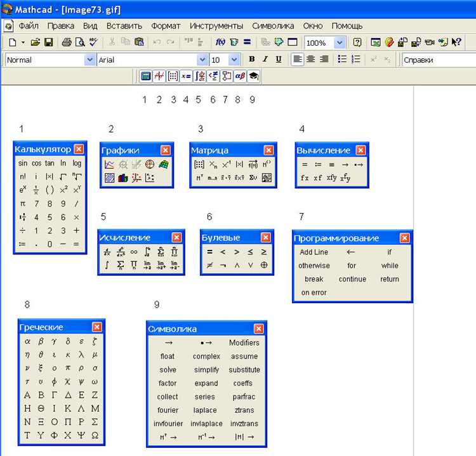Expand the Normal style dropdown
The height and width of the screenshot is (456, 476).
click(x=90, y=60)
